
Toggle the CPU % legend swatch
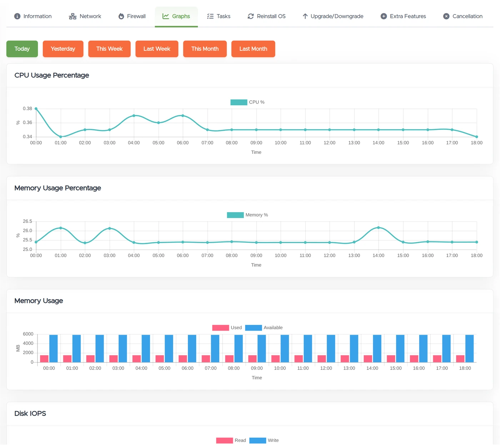(x=239, y=102)
